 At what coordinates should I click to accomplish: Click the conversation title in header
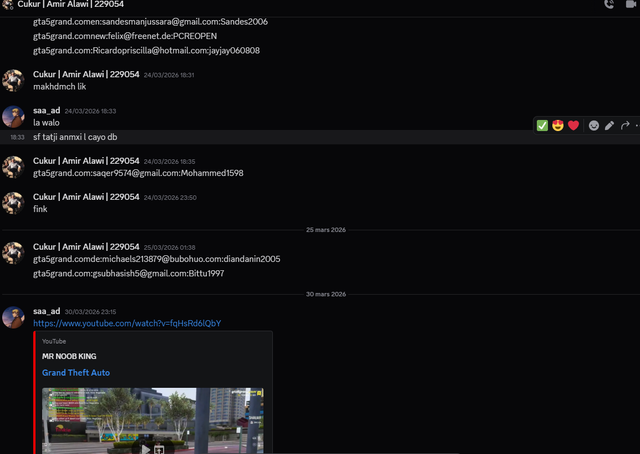71,4
